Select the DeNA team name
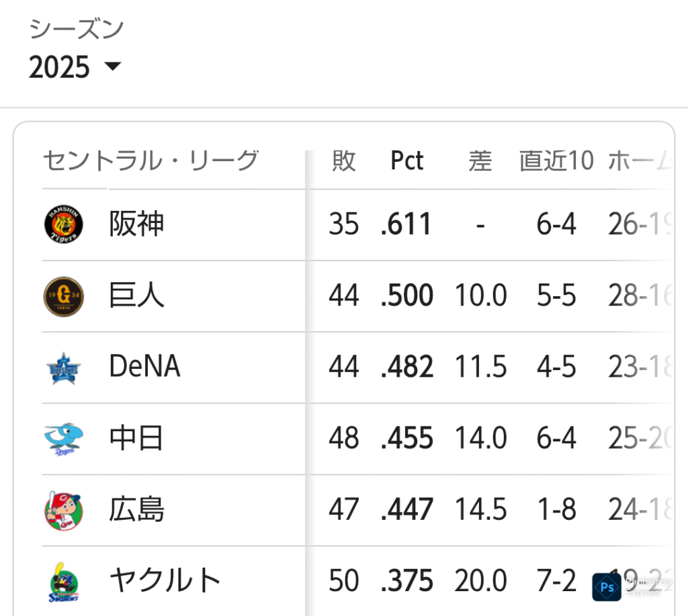This screenshot has width=688, height=616. click(x=145, y=366)
